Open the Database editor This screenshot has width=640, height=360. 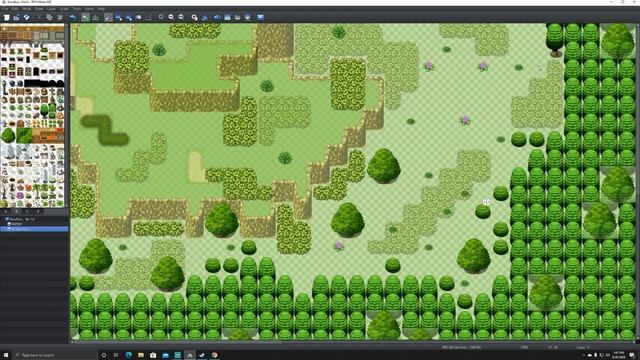[x=194, y=17]
